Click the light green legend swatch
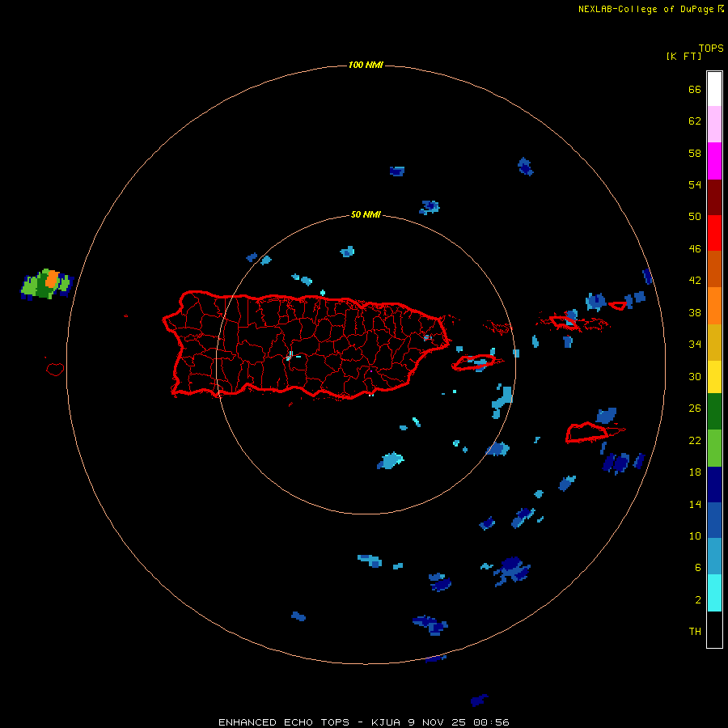 [x=714, y=448]
